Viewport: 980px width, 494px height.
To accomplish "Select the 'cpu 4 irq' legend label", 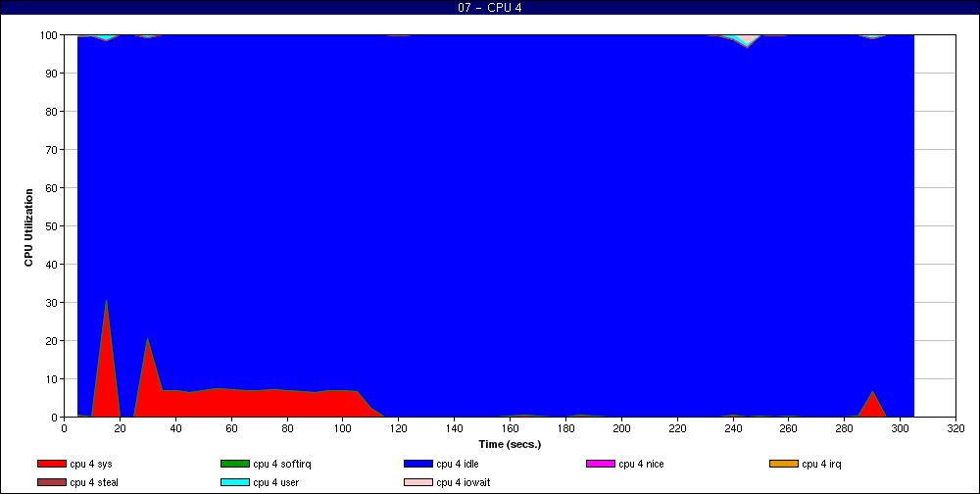I will 822,464.
